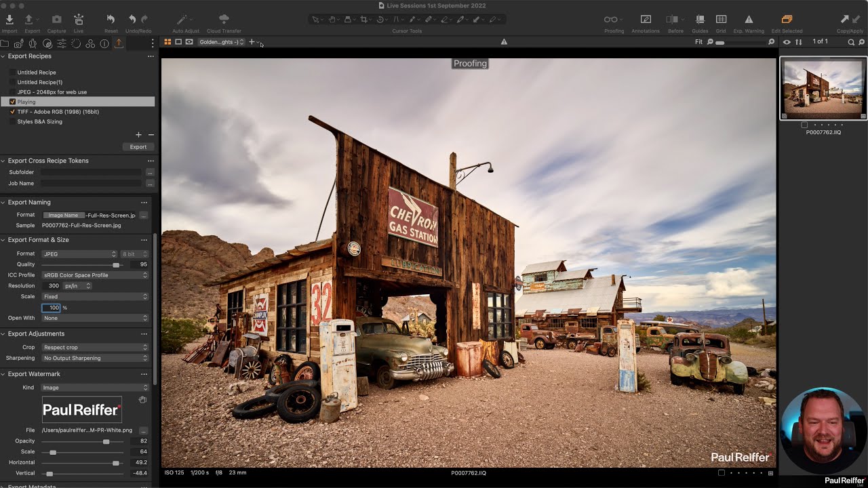Click the browser sort arrows icon
The width and height of the screenshot is (868, 488).
click(799, 42)
